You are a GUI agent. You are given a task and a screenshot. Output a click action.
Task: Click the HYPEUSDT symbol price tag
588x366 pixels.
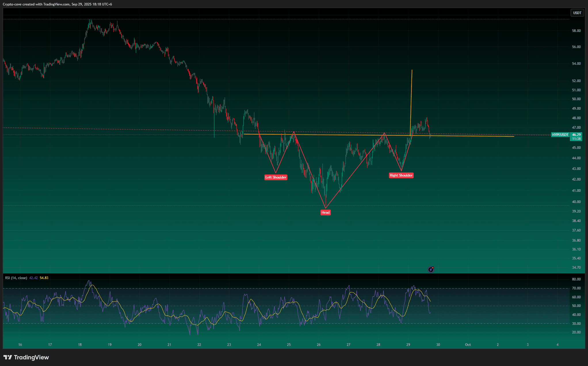tap(560, 135)
